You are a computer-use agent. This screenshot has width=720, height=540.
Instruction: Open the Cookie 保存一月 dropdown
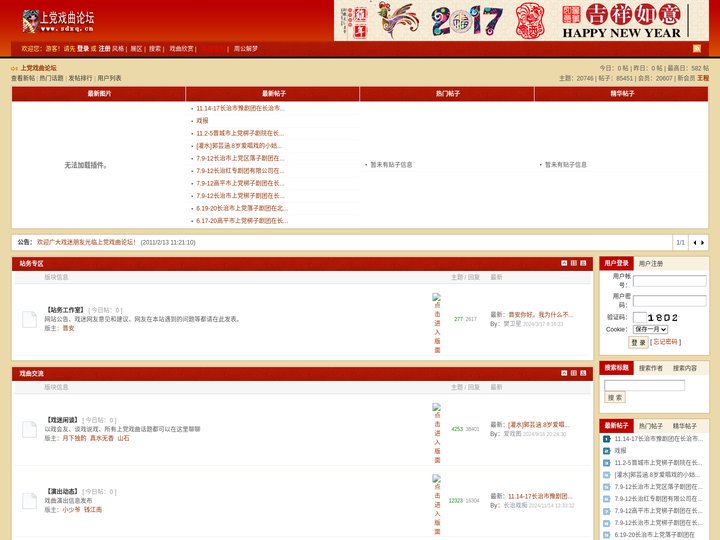(650, 329)
